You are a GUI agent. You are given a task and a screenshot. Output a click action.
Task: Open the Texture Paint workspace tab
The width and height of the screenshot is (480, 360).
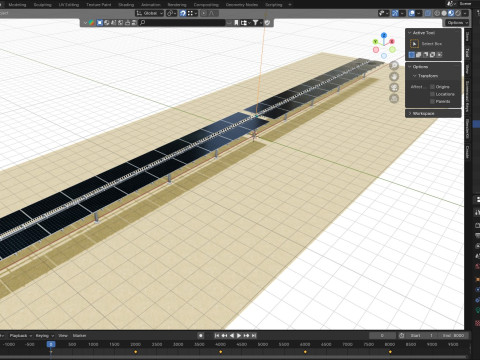99,5
